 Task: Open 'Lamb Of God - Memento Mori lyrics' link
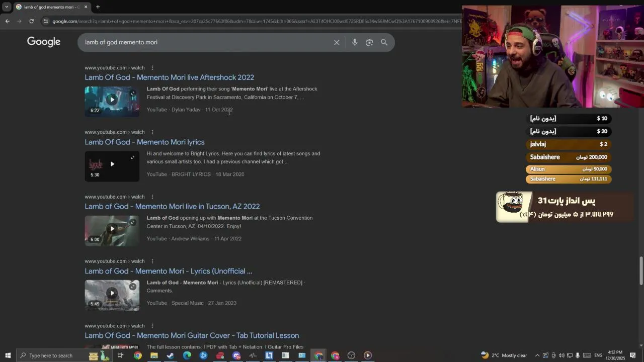click(144, 142)
